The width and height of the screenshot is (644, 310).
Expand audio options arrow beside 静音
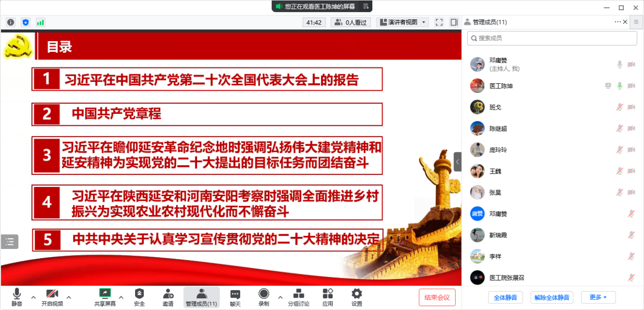(34, 297)
